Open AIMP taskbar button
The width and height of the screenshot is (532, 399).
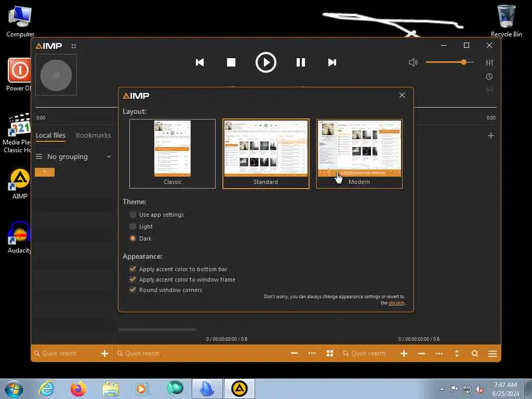coord(239,389)
